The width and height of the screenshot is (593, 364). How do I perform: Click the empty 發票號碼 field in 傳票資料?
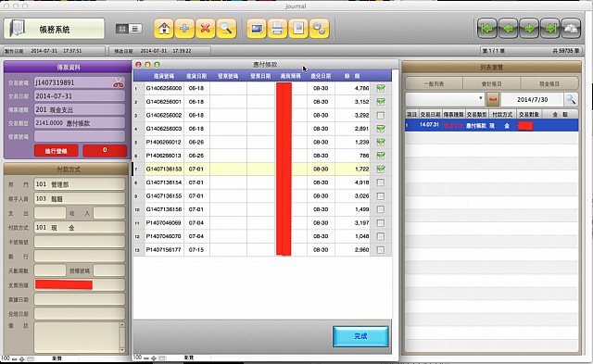[x=80, y=136]
